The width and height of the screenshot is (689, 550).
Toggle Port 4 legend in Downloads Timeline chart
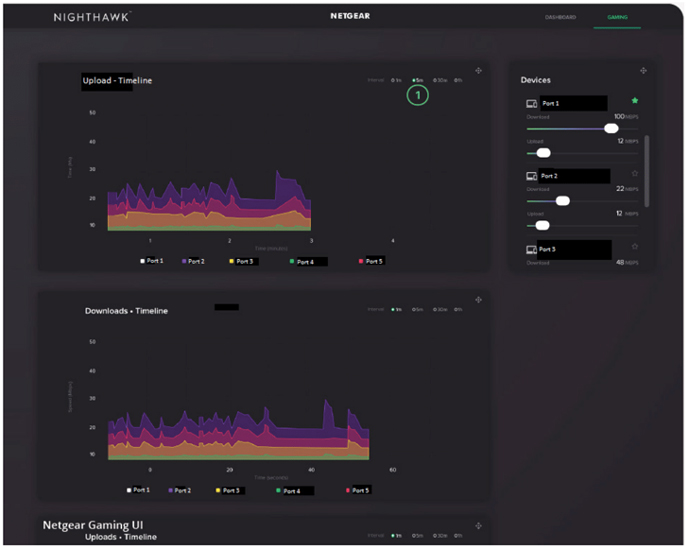pyautogui.click(x=288, y=491)
